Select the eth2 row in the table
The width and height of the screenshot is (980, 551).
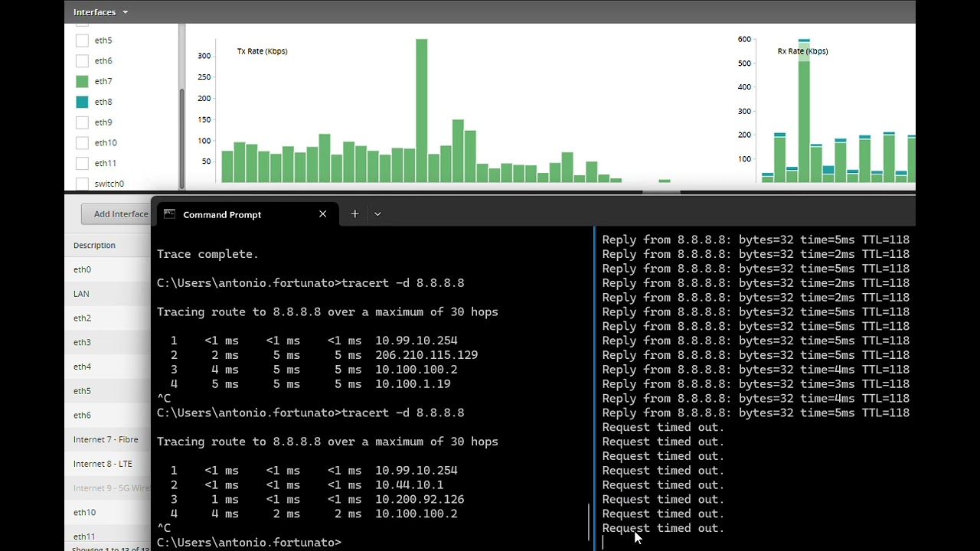tap(108, 318)
